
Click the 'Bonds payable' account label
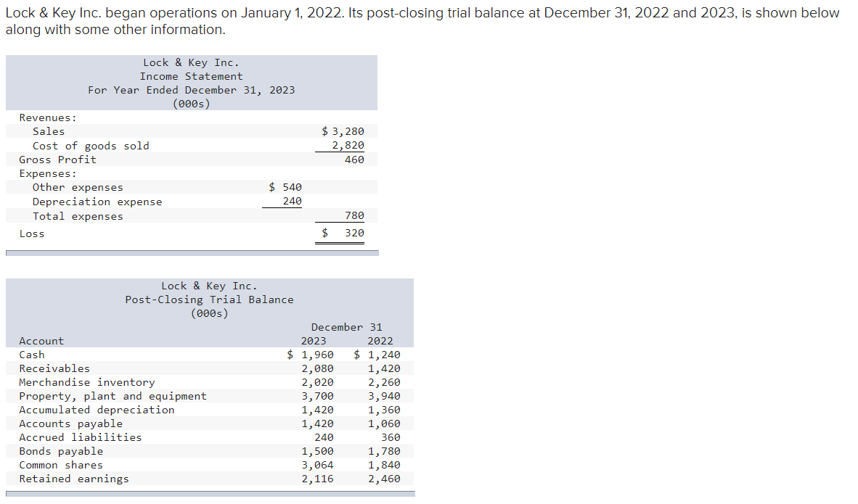[61, 452]
